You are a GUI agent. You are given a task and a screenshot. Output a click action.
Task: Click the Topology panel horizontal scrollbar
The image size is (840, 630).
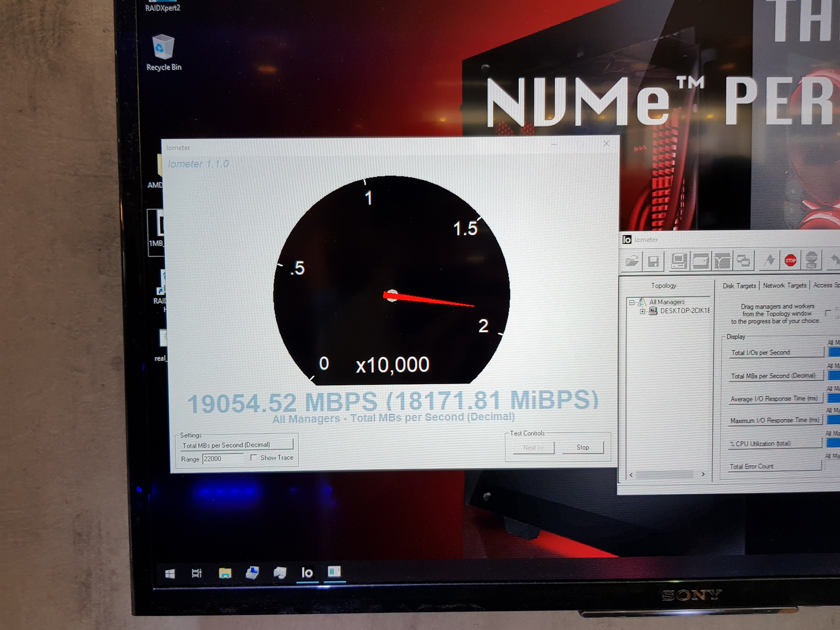click(x=667, y=475)
